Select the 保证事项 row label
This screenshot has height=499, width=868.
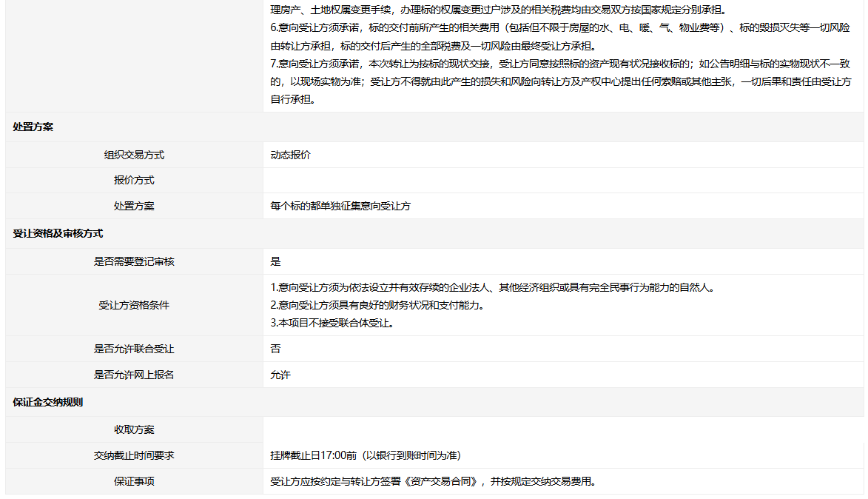click(x=134, y=481)
